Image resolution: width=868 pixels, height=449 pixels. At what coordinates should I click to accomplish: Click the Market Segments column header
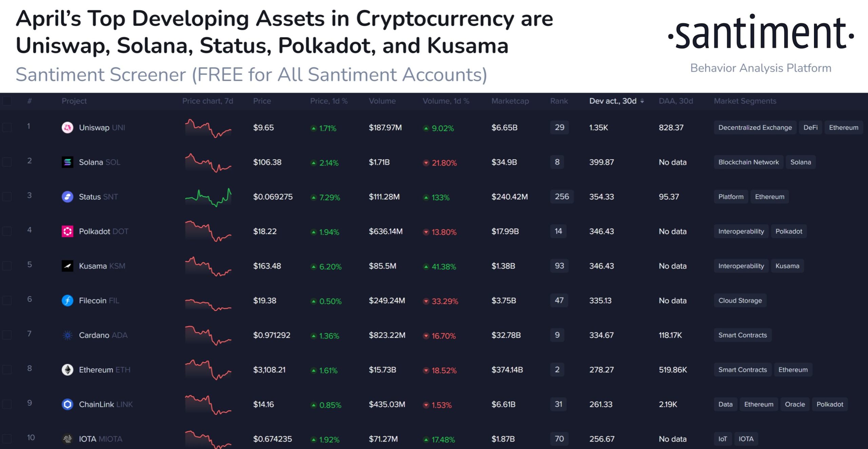[745, 101]
